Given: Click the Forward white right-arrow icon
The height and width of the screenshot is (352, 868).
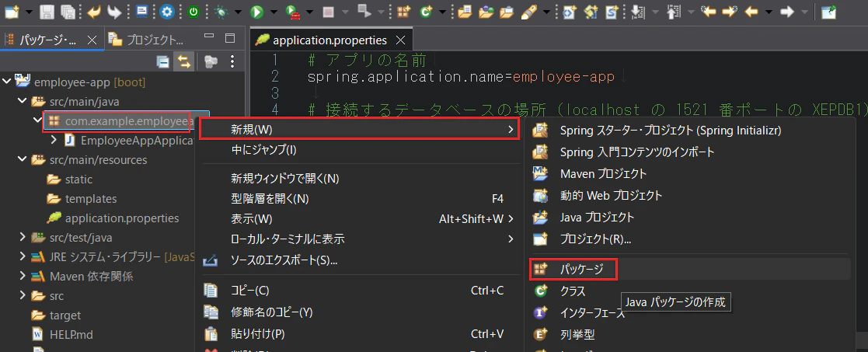Looking at the screenshot, I should point(786,12).
